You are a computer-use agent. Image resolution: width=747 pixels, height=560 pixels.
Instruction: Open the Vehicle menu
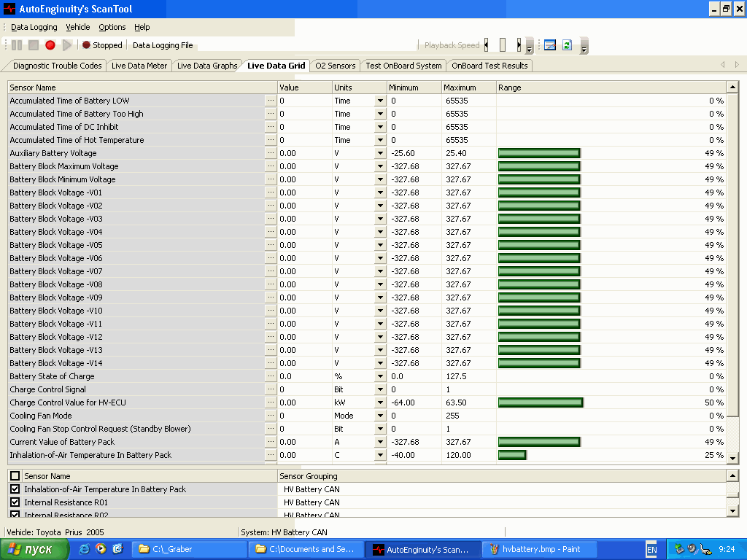(x=78, y=27)
